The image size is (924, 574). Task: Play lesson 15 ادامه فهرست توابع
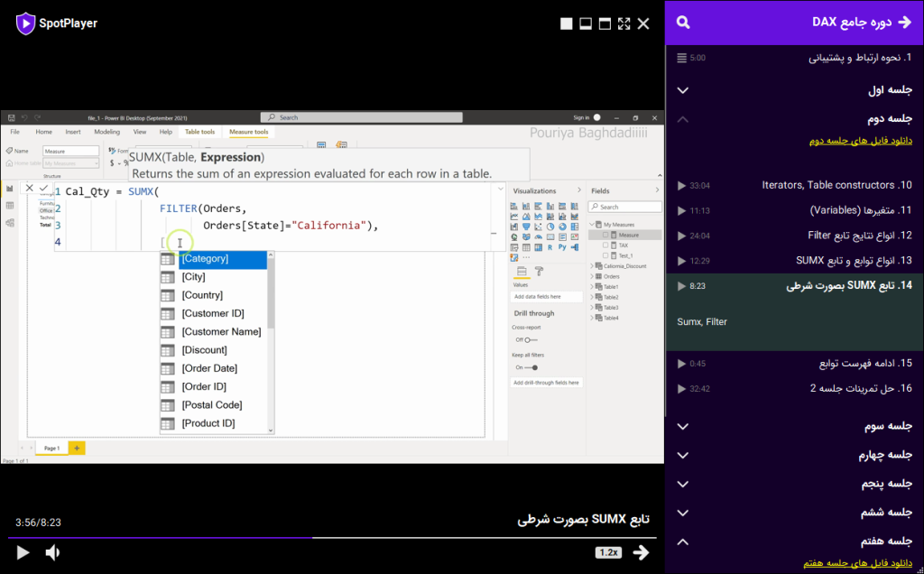pos(794,364)
